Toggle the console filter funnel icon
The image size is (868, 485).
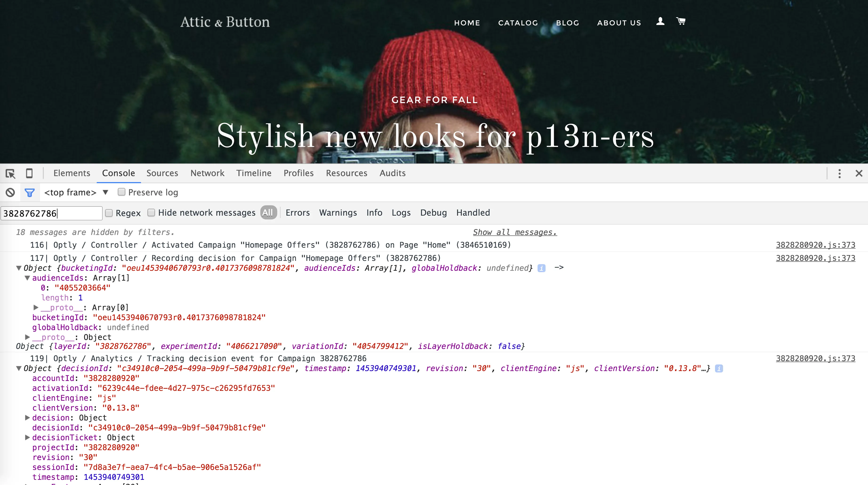pos(30,192)
